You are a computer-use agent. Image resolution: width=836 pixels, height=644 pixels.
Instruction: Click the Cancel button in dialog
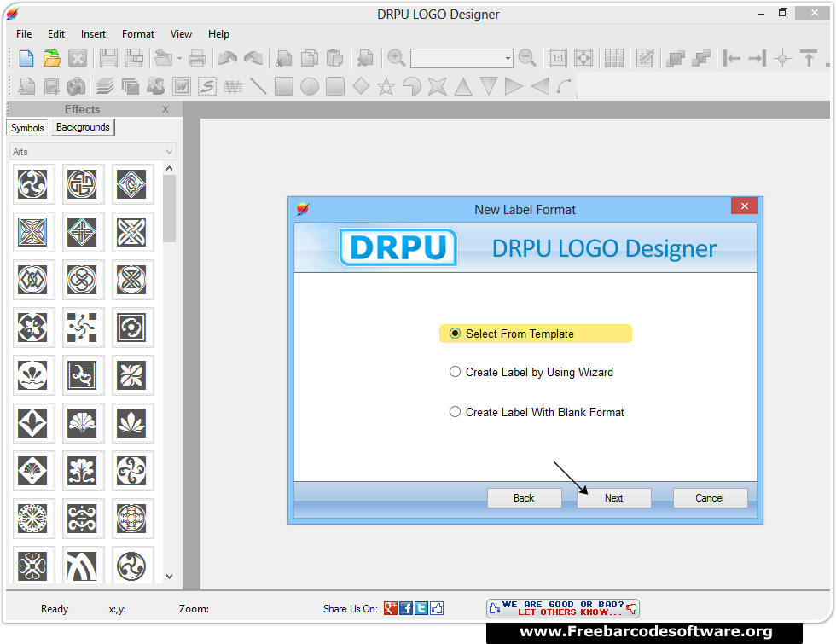(x=710, y=498)
